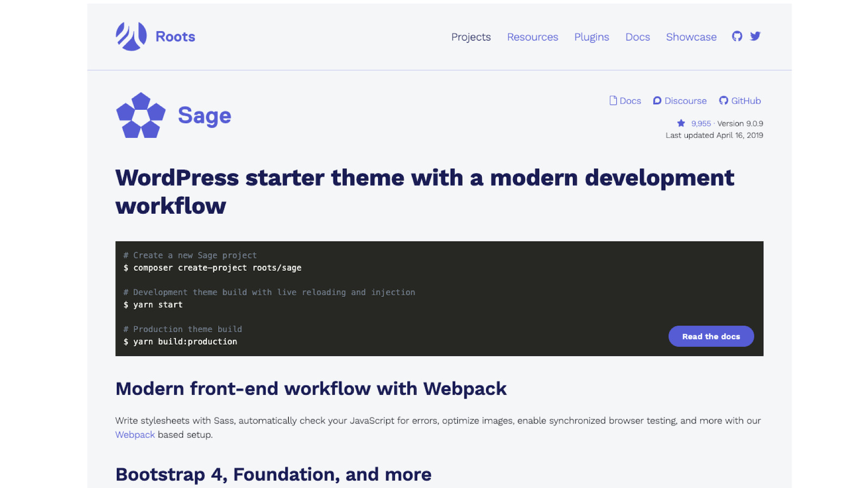Click the GitHub octocat icon beside the Sage GitHub label
The width and height of the screenshot is (868, 488).
coord(723,100)
